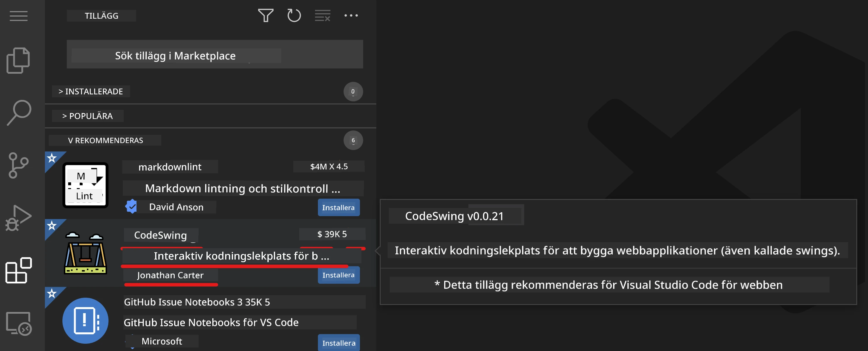Refresh the extensions list
This screenshot has width=868, height=351.
[294, 15]
